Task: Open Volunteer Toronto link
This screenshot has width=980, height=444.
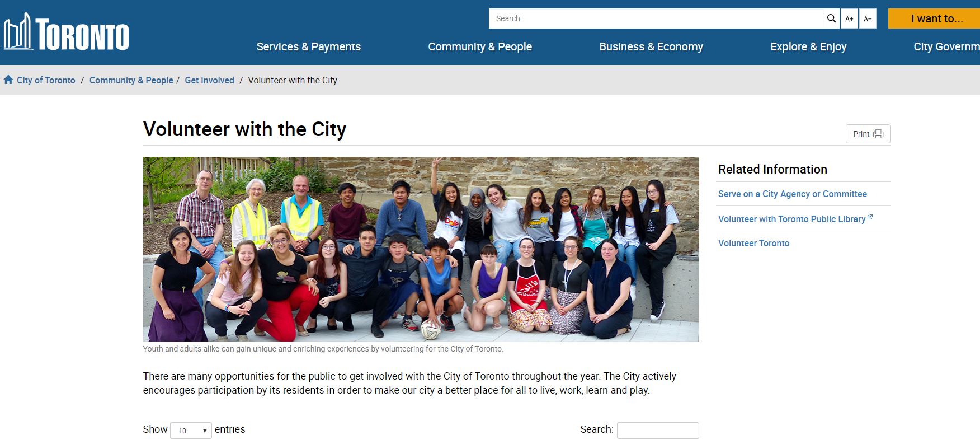Action: pos(753,243)
